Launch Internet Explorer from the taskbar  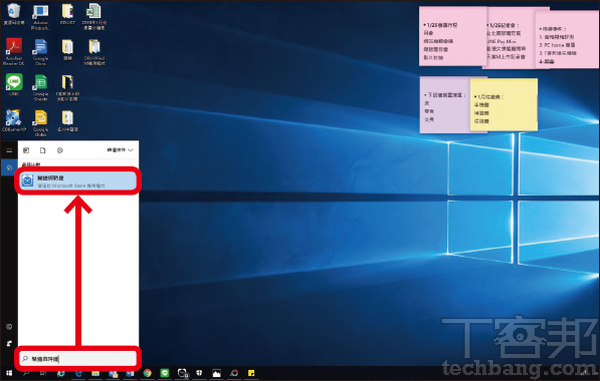[x=60, y=373]
